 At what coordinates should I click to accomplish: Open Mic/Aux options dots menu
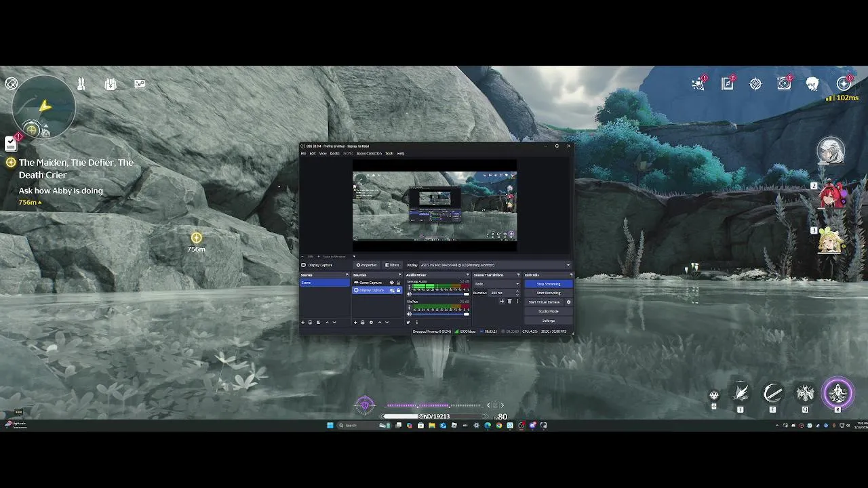pyautogui.click(x=409, y=308)
